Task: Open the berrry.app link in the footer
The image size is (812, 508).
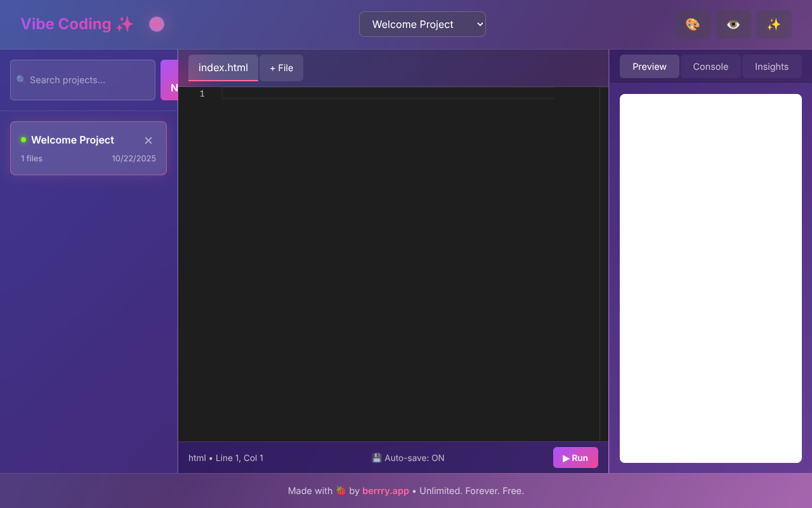Action: pos(385,490)
